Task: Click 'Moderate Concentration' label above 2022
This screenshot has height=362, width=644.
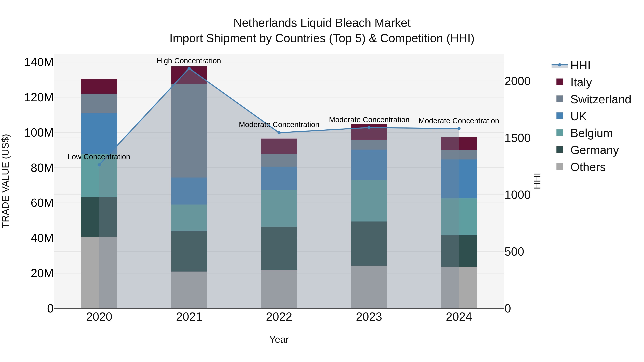Action: point(279,124)
